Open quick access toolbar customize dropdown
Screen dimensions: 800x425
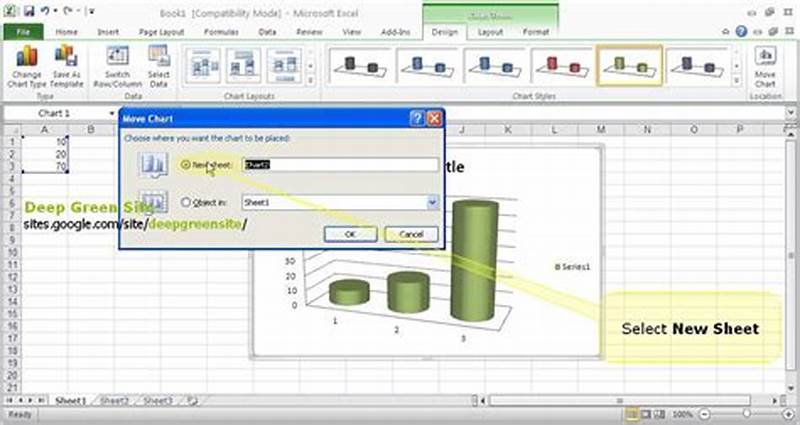click(92, 11)
